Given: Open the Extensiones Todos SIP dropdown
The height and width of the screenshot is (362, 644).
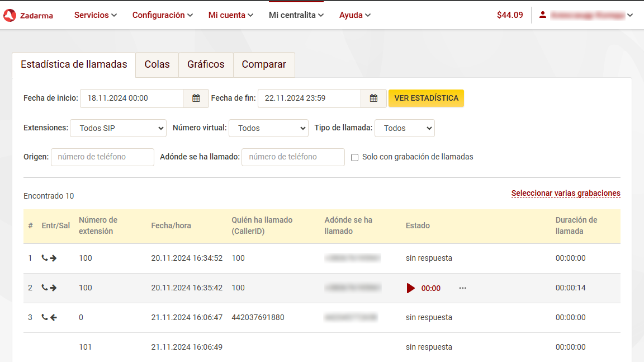Looking at the screenshot, I should click(119, 128).
